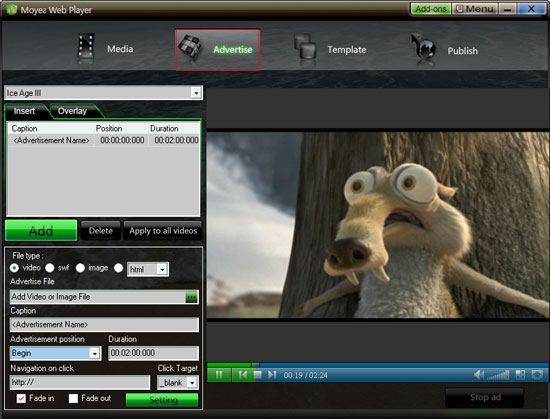Click the Duration time field under Advertisement
This screenshot has height=419, width=550.
coord(153,353)
